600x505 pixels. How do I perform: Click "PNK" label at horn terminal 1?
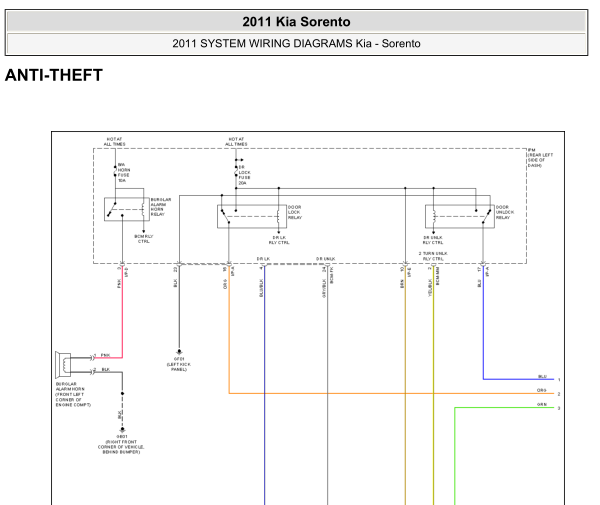[x=105, y=355]
